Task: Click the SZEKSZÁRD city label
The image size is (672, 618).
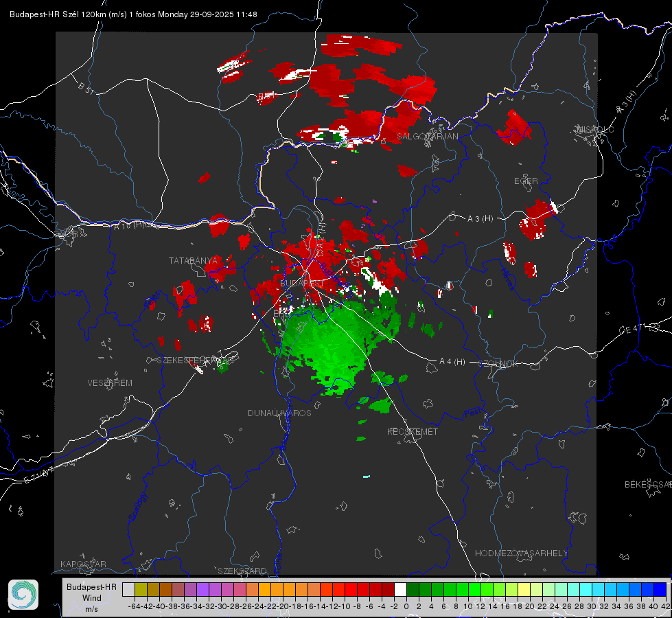Action: click(242, 571)
